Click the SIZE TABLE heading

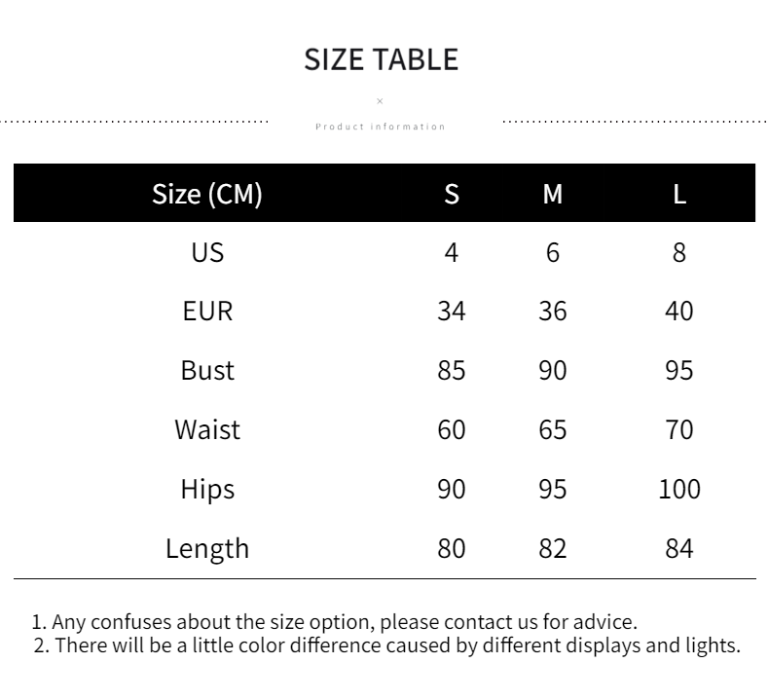[x=381, y=59]
